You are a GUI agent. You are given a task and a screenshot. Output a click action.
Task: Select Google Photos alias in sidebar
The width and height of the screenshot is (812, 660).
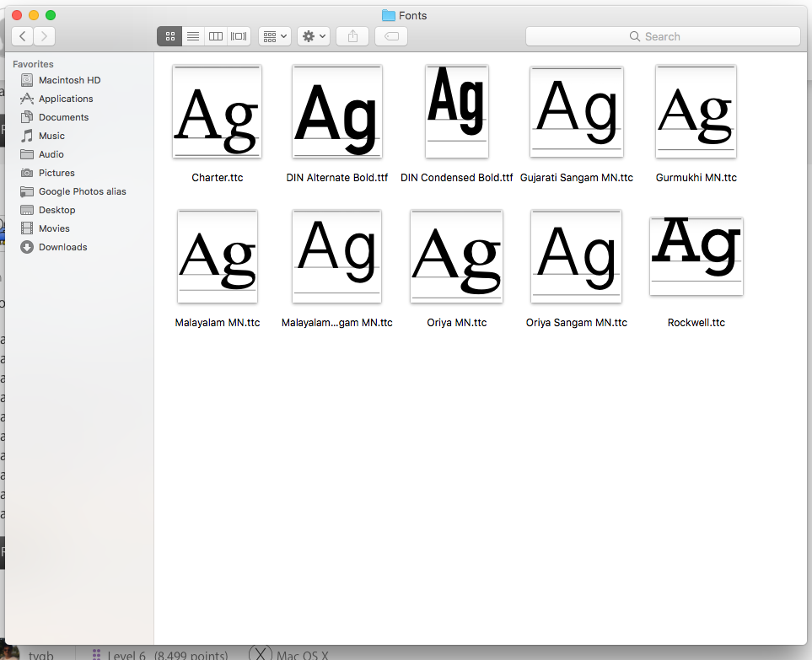pos(82,191)
